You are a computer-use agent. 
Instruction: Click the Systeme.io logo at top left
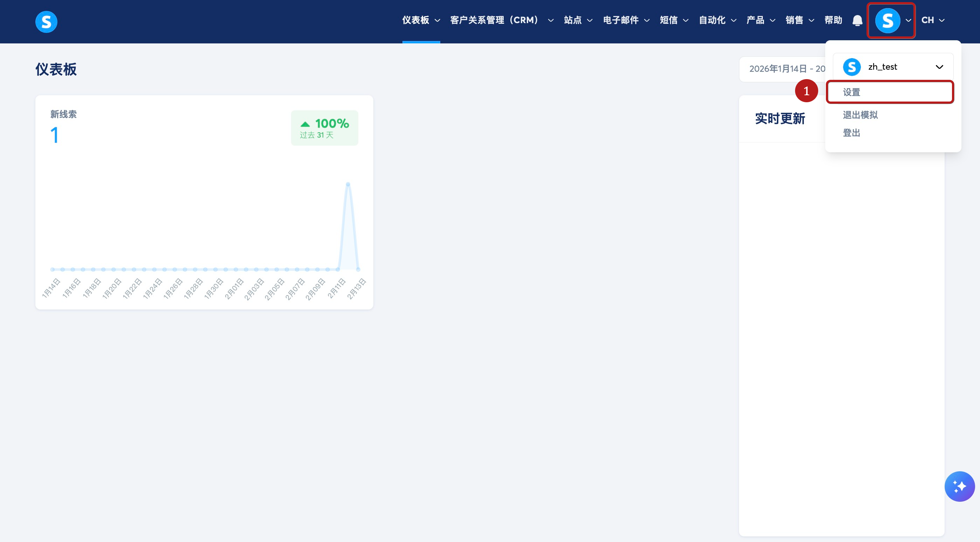point(46,22)
